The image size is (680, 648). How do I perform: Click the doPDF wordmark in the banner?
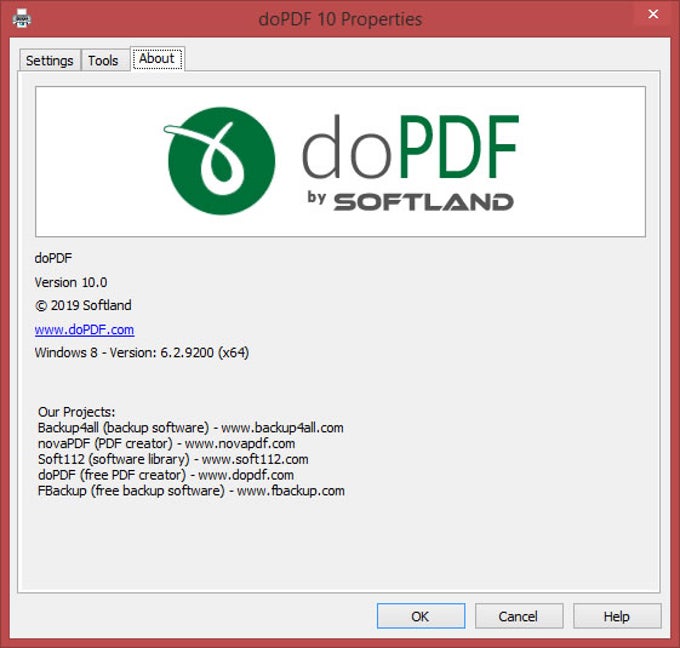pyautogui.click(x=410, y=147)
